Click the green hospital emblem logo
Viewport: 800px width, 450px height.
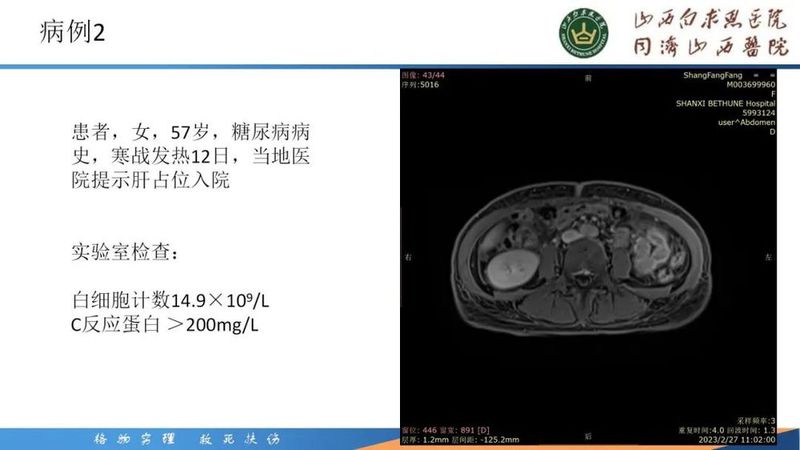click(583, 34)
